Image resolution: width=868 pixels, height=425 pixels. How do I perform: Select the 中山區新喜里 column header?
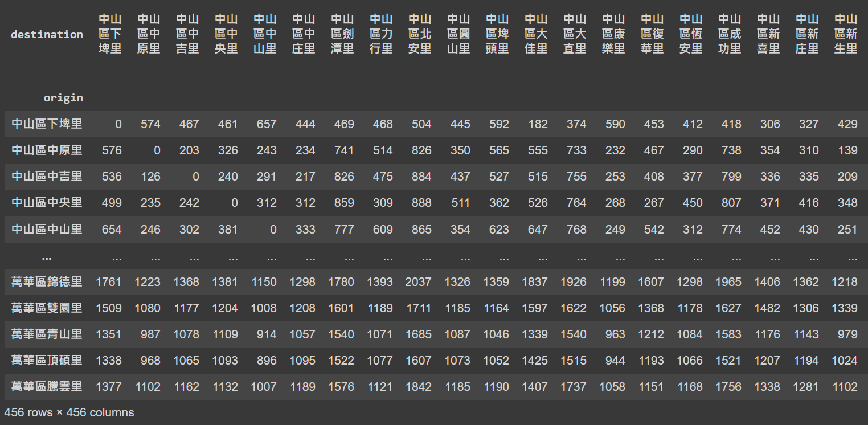[x=768, y=34]
